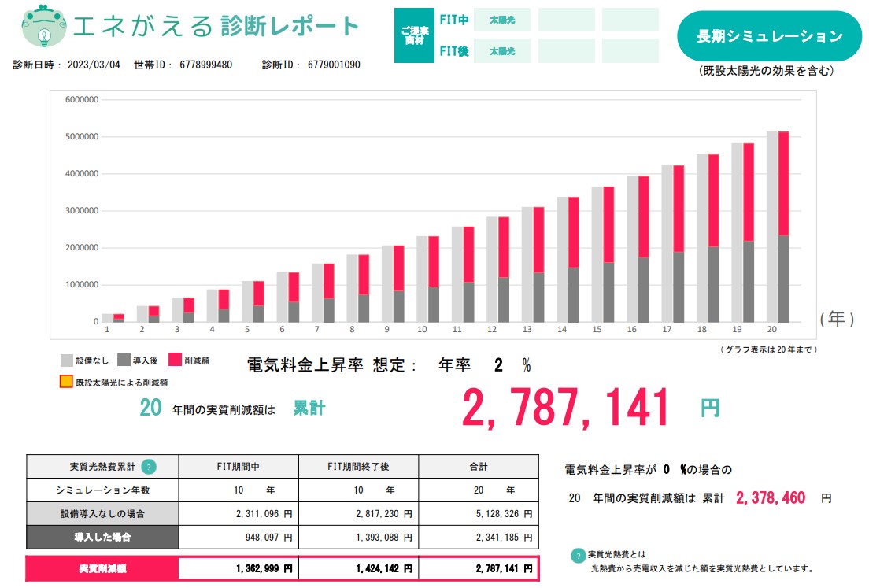Click the FIT期間終了後 column header

tap(359, 467)
